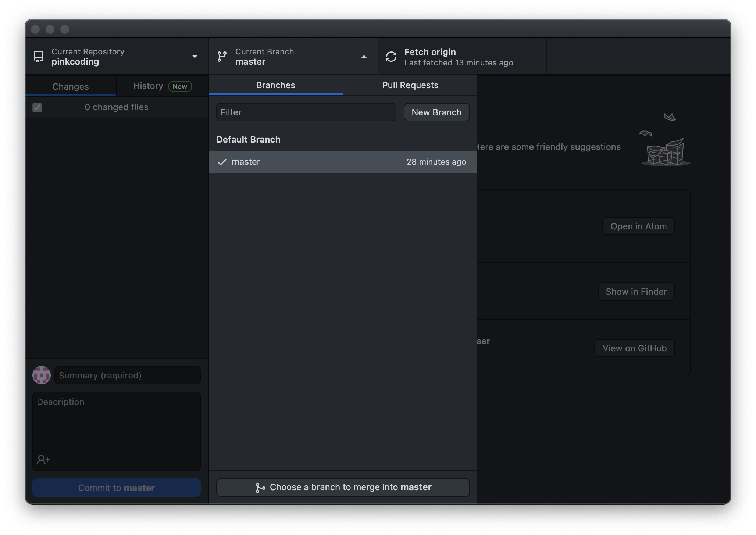Toggle the select-all changed files checkbox
The height and width of the screenshot is (535, 756).
(x=37, y=107)
